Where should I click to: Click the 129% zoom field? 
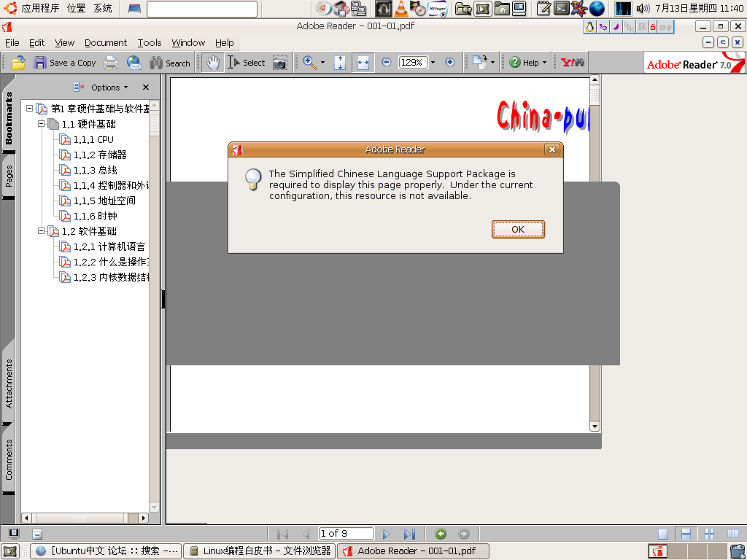[413, 63]
